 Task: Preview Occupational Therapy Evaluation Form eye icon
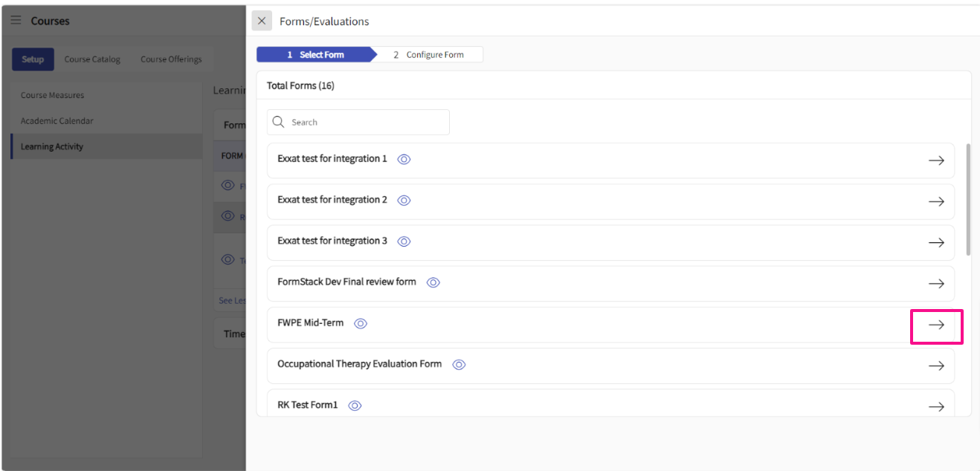tap(459, 365)
